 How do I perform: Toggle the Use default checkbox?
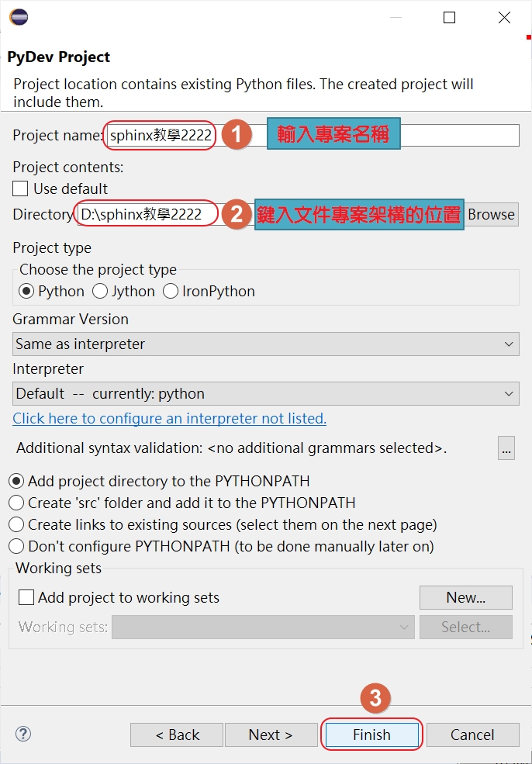[x=20, y=188]
